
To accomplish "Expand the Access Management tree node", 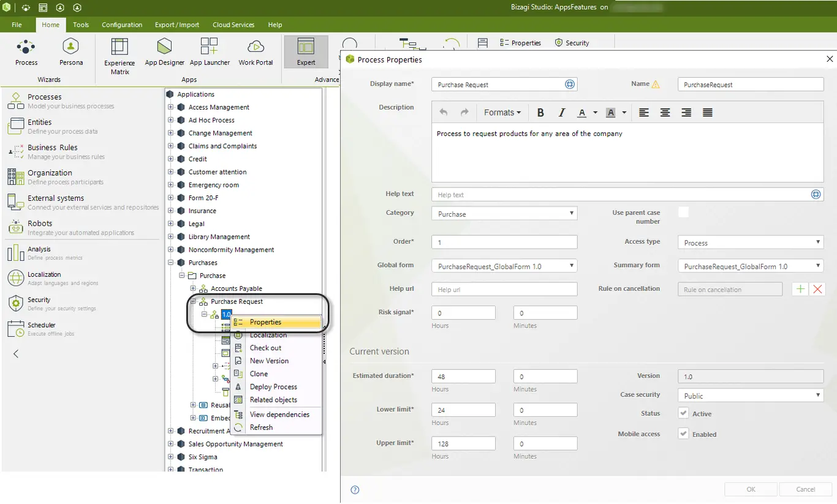I will tap(171, 107).
